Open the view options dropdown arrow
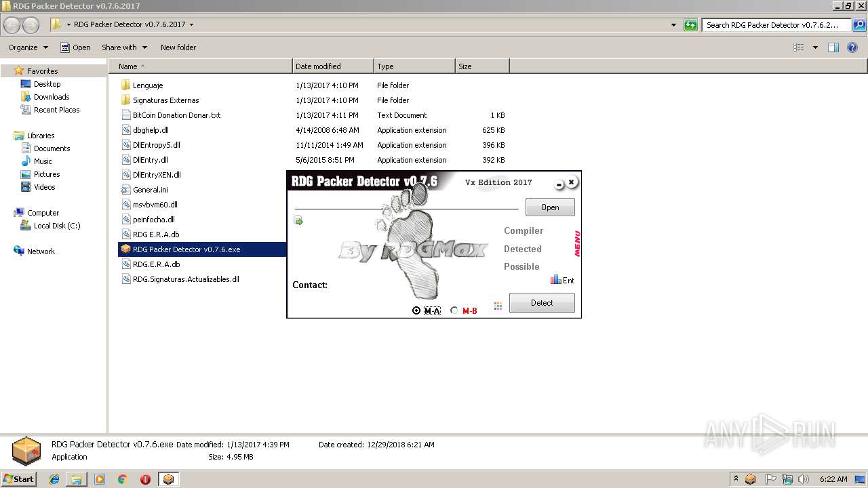This screenshot has height=488, width=868. click(815, 47)
